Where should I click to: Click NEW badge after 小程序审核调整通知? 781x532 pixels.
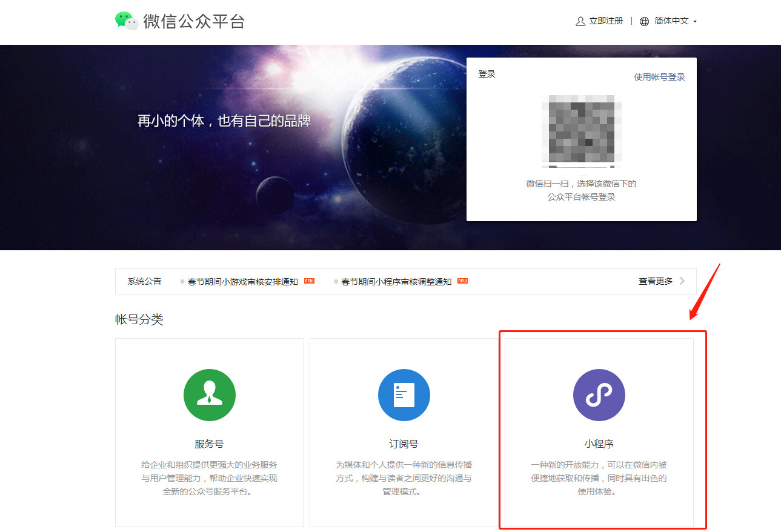(462, 281)
